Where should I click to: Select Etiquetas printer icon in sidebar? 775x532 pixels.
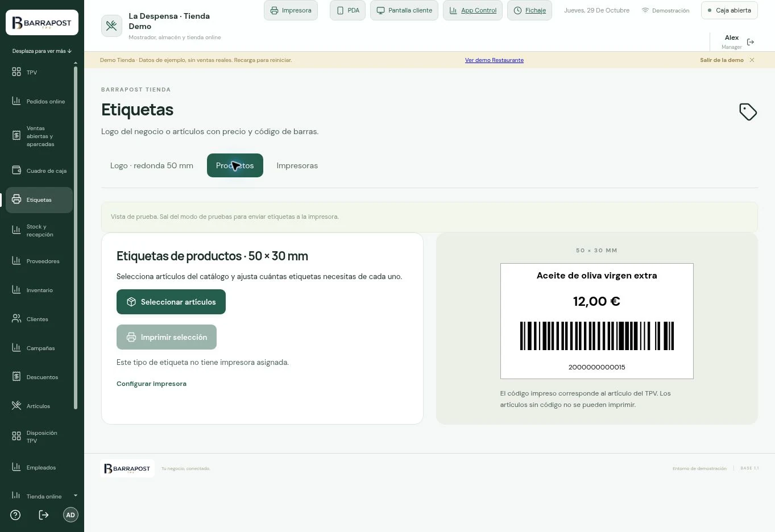click(16, 199)
